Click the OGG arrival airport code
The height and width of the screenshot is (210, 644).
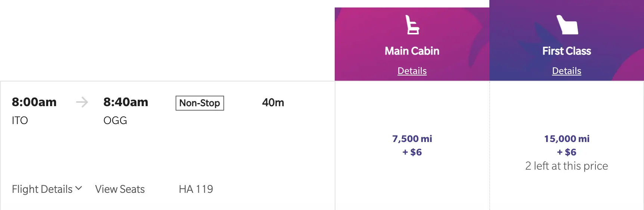pyautogui.click(x=115, y=120)
